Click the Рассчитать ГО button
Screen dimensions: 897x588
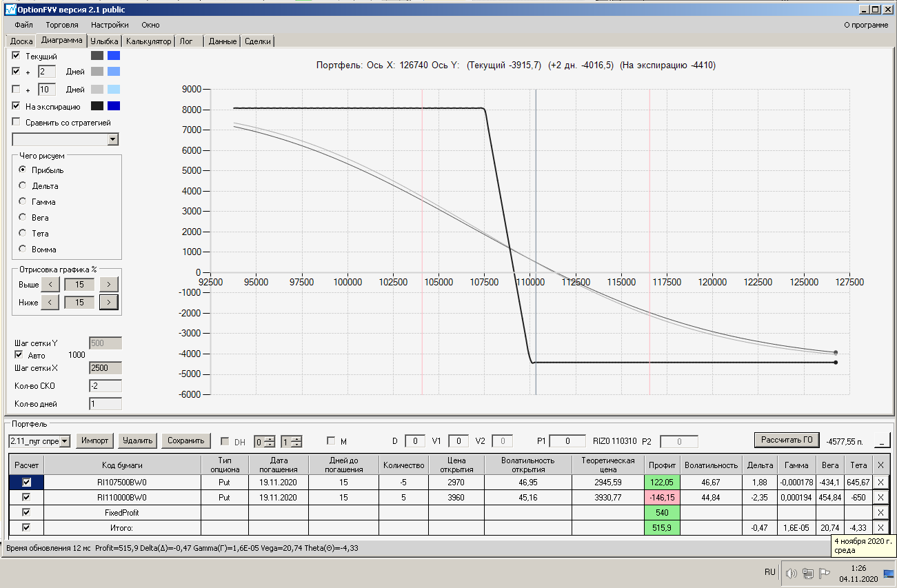click(x=787, y=440)
